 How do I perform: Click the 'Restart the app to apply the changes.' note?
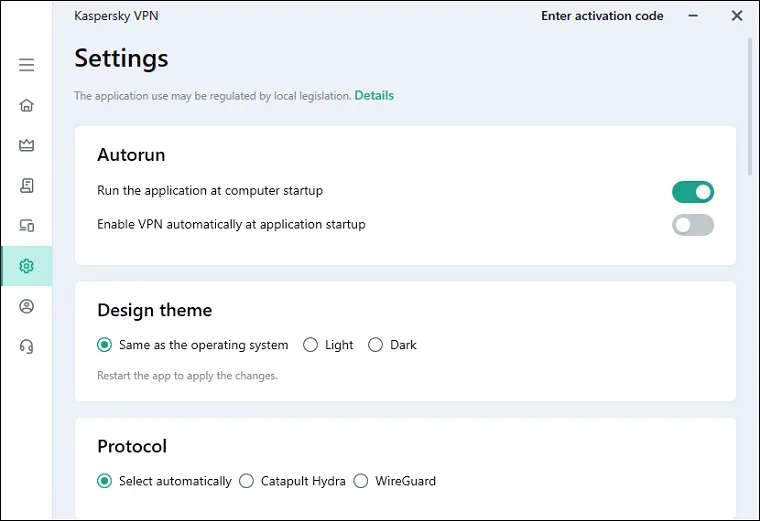[188, 376]
